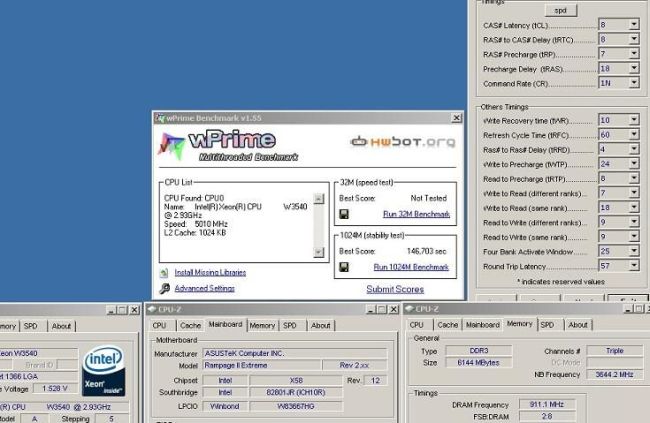Open Advanced Settings link
This screenshot has width=650, height=423.
pyautogui.click(x=205, y=288)
